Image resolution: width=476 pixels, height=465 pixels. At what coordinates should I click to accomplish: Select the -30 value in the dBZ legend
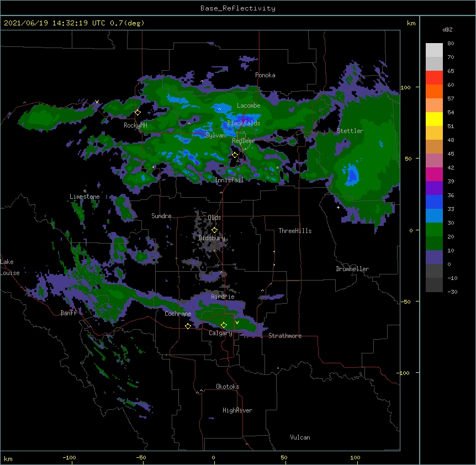[452, 292]
